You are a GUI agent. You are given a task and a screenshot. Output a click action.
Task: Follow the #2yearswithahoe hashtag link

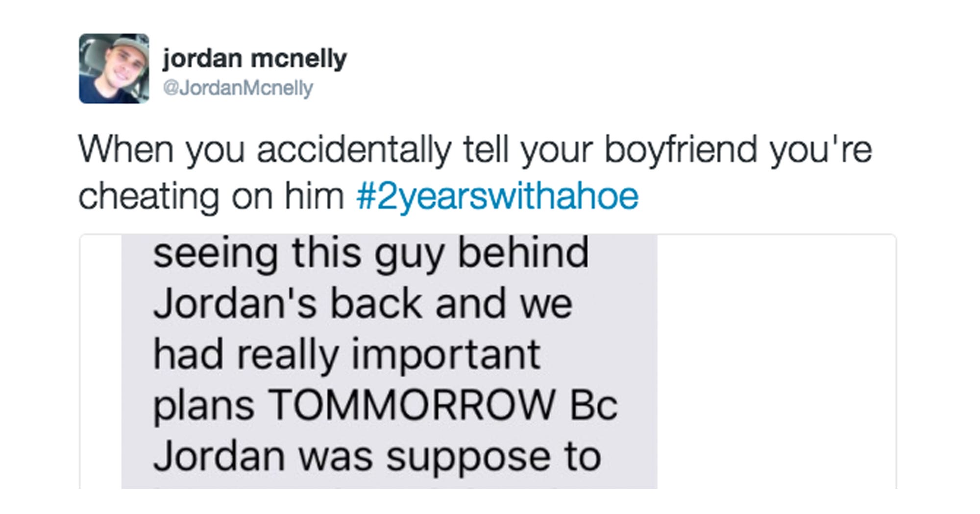pyautogui.click(x=497, y=196)
